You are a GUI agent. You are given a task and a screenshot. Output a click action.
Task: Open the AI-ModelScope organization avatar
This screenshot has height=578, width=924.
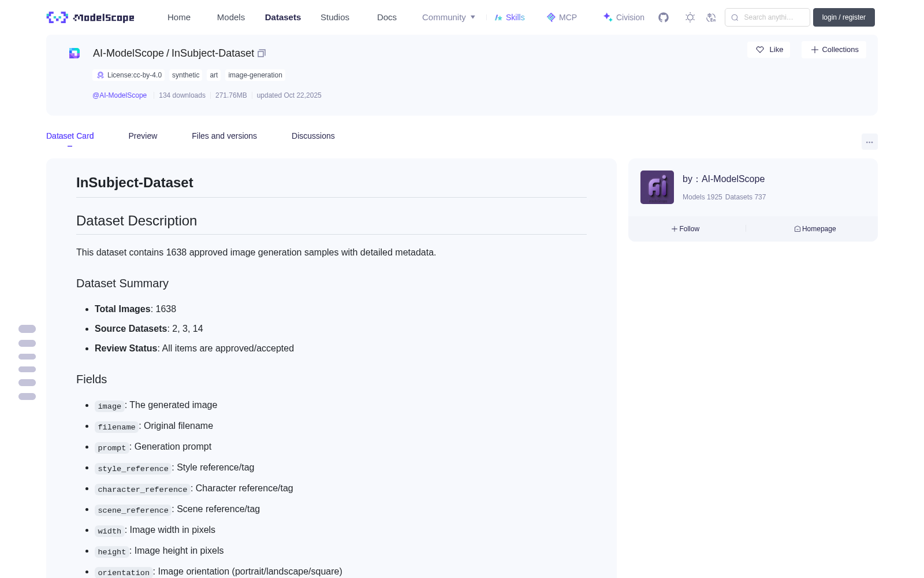[x=657, y=187]
